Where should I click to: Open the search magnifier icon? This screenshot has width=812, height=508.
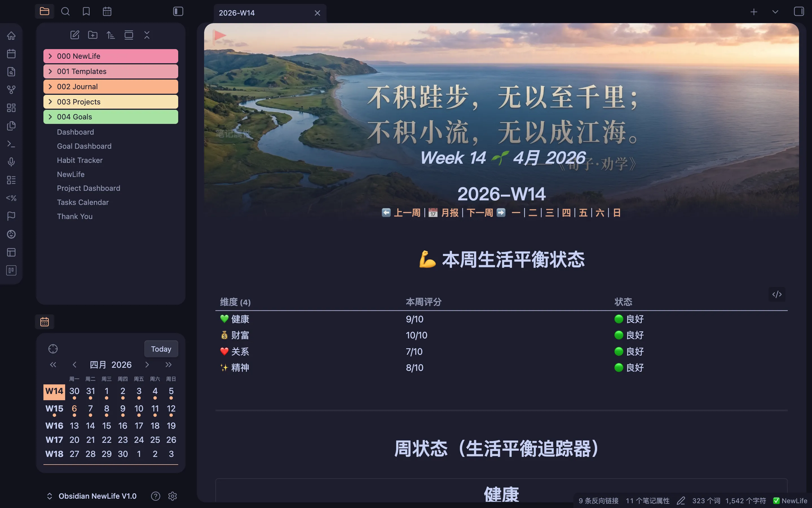click(65, 11)
